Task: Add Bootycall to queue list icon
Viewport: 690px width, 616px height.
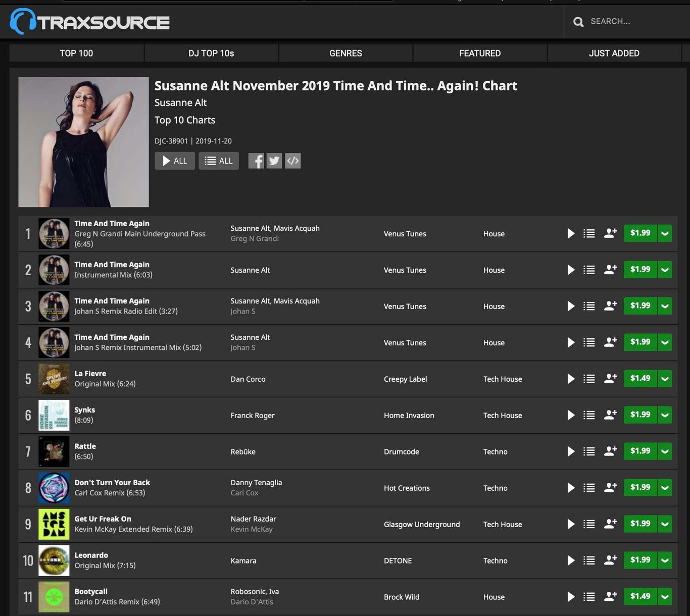Action: pos(589,597)
